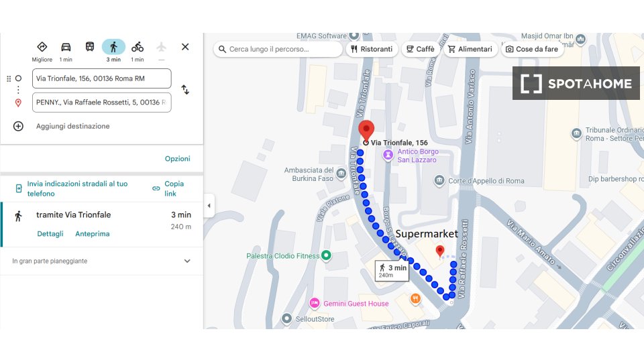Select the Migliore best-route mode icon
644x362 pixels.
(x=42, y=47)
